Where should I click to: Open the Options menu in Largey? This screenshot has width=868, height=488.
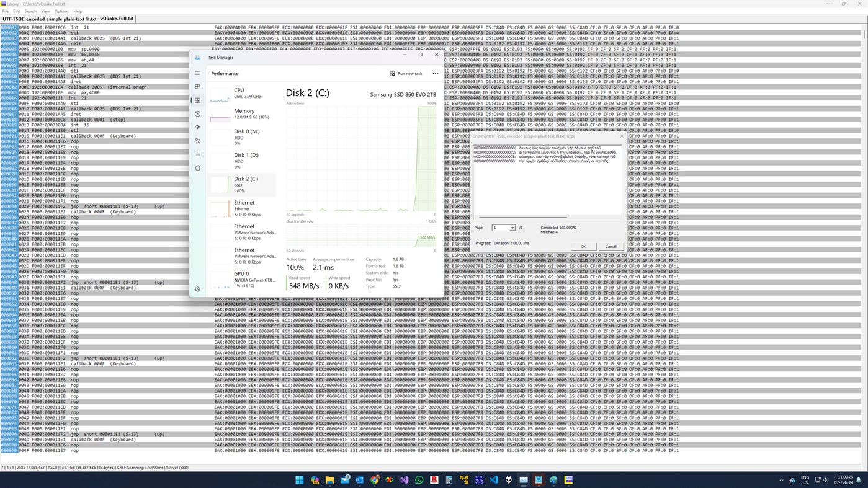pyautogui.click(x=61, y=11)
